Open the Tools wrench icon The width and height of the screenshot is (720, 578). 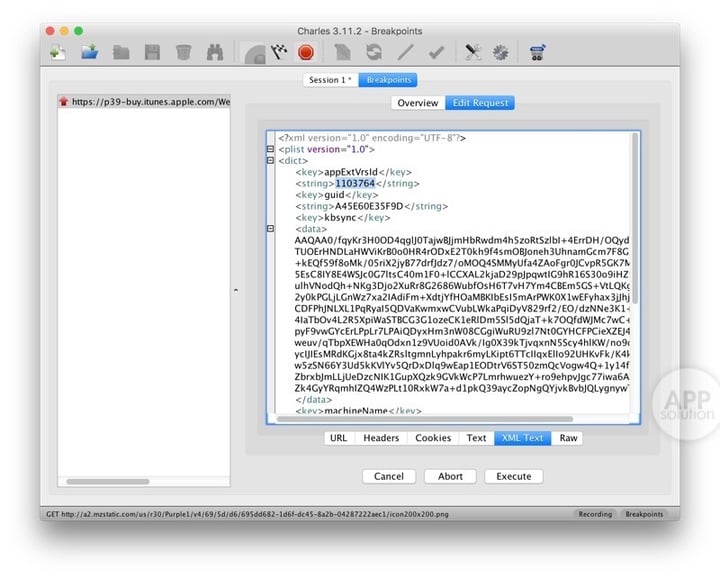[474, 52]
